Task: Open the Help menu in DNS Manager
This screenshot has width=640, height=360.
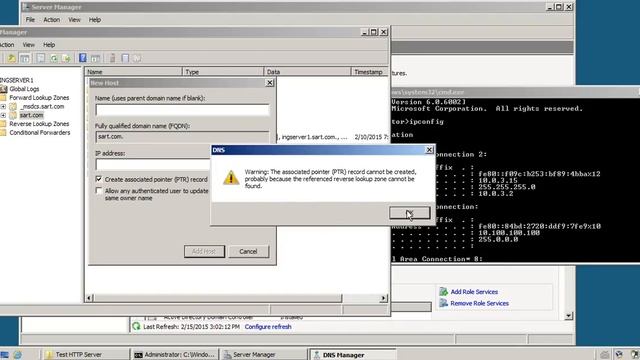Action: [49, 44]
